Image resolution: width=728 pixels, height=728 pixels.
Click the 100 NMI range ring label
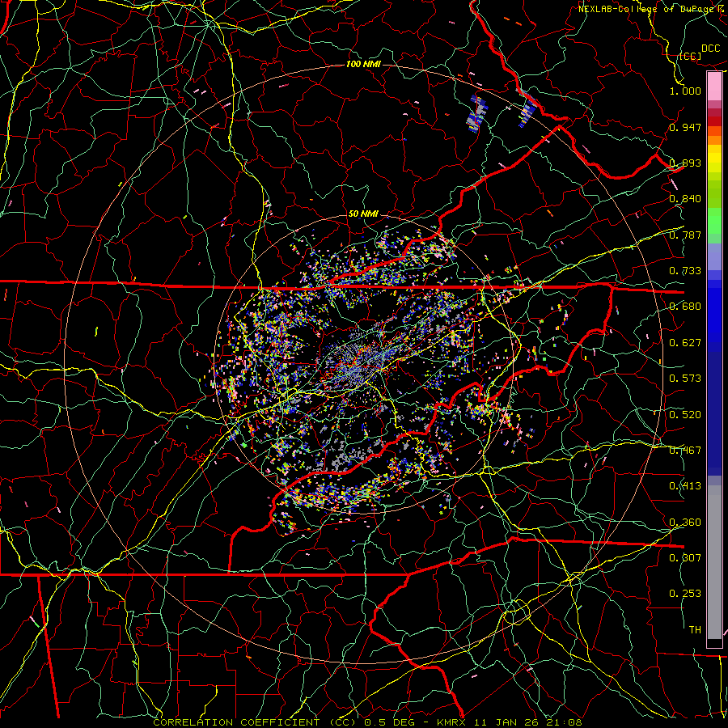coord(363,64)
